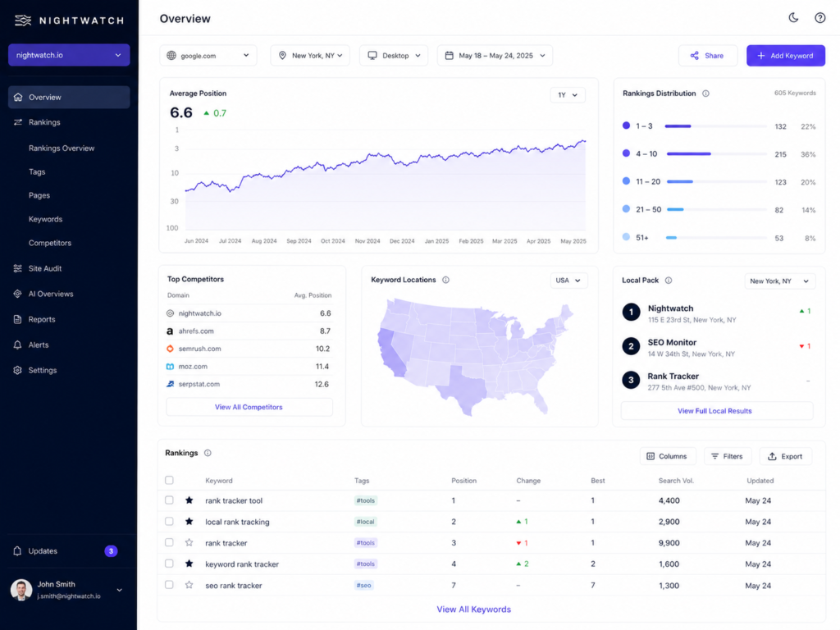The width and height of the screenshot is (840, 630).
Task: Click Texas on the keyword locations map
Action: click(462, 384)
